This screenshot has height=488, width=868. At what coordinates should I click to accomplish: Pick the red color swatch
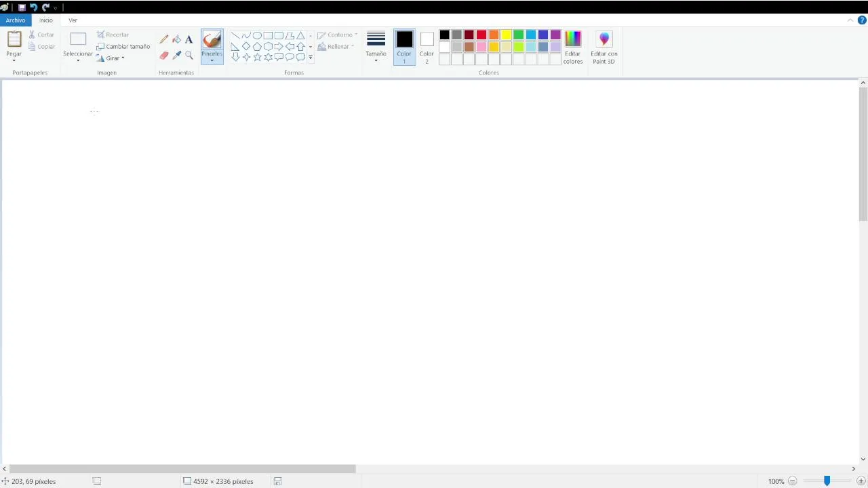[481, 35]
